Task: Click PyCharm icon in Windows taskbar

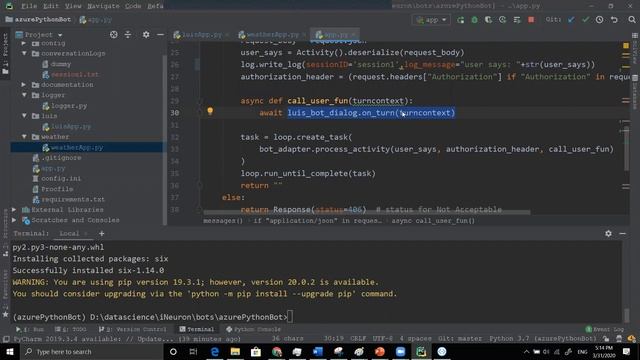Action: (x=421, y=351)
